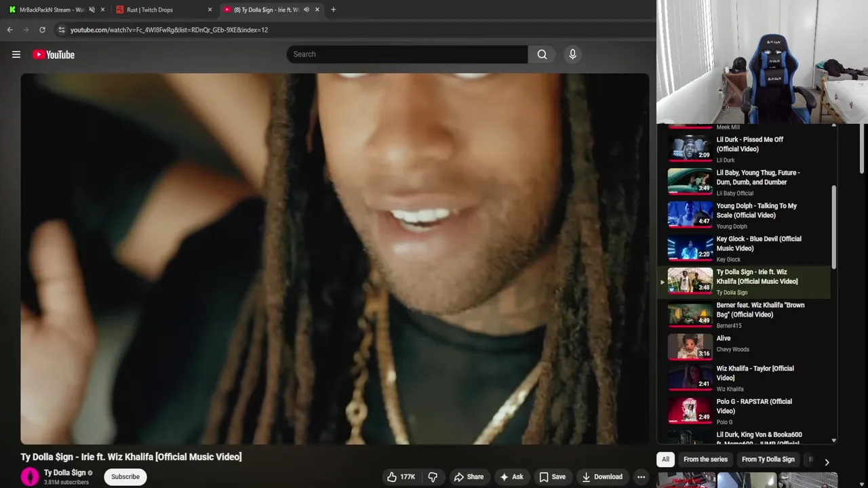868x488 pixels.
Task: Click the Lil Baby Official channel name
Action: click(x=735, y=193)
